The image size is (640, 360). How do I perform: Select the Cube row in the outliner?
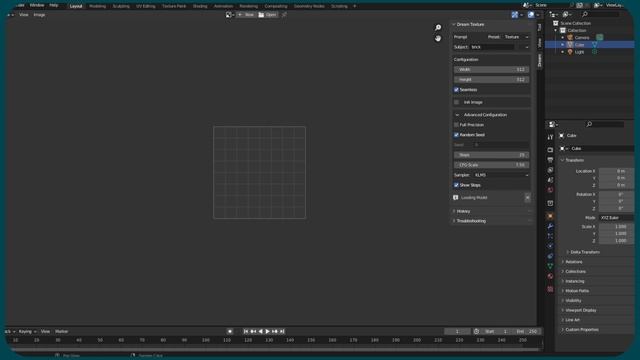(x=589, y=44)
